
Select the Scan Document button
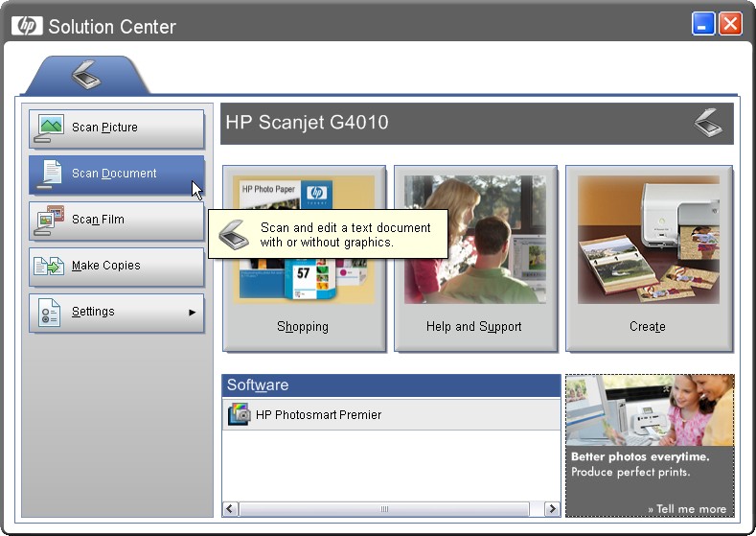coord(116,175)
